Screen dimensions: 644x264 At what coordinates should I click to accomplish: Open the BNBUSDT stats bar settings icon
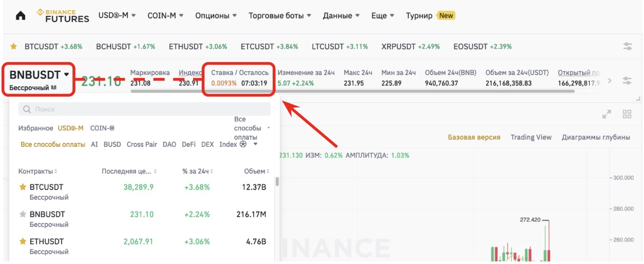(x=627, y=80)
